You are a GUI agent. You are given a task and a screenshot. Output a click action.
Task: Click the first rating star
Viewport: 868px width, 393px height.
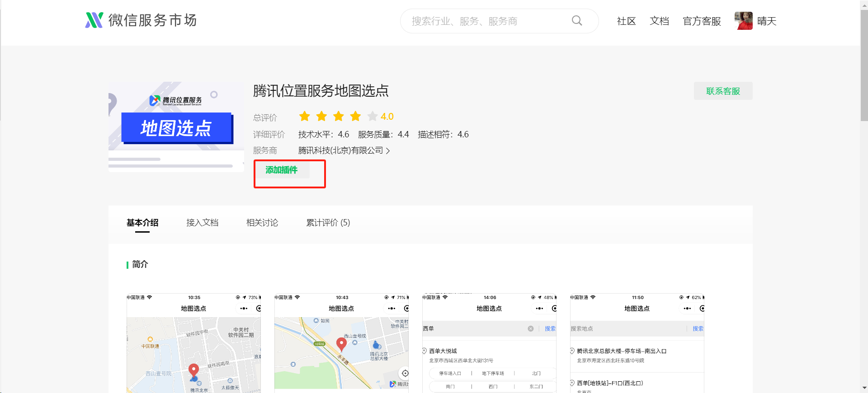305,117
